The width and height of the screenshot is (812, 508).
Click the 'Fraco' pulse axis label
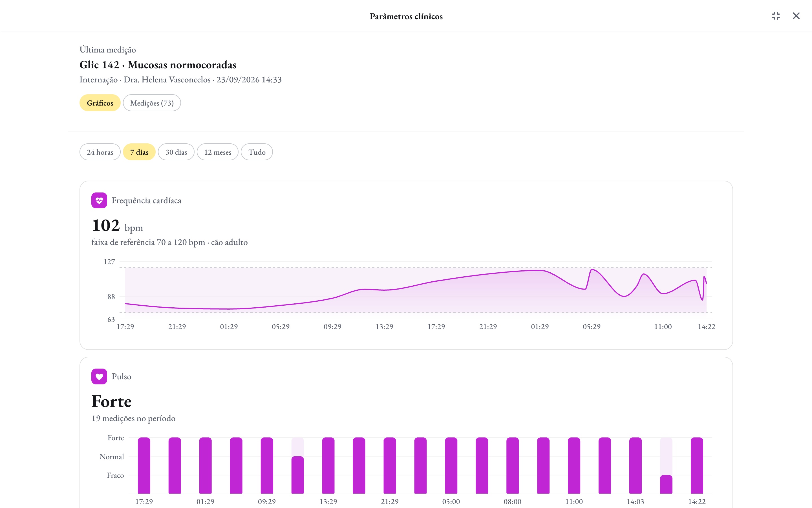click(115, 476)
